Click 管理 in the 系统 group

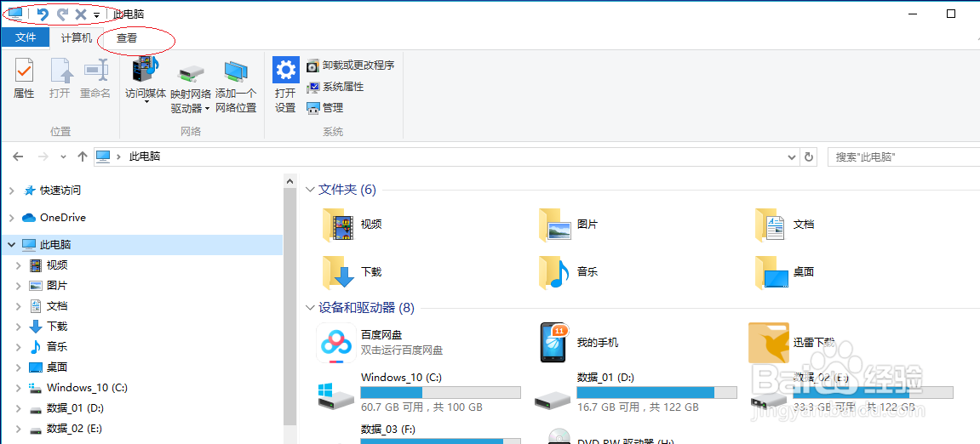point(325,108)
